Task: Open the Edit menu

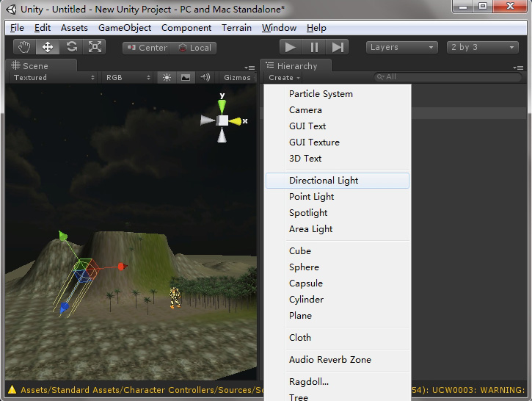Action: (x=43, y=27)
